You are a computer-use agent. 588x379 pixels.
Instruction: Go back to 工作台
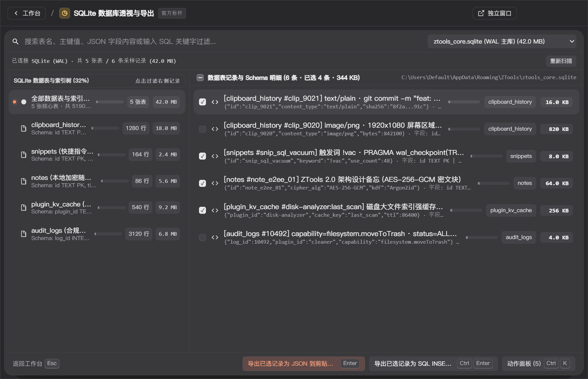pos(27,13)
